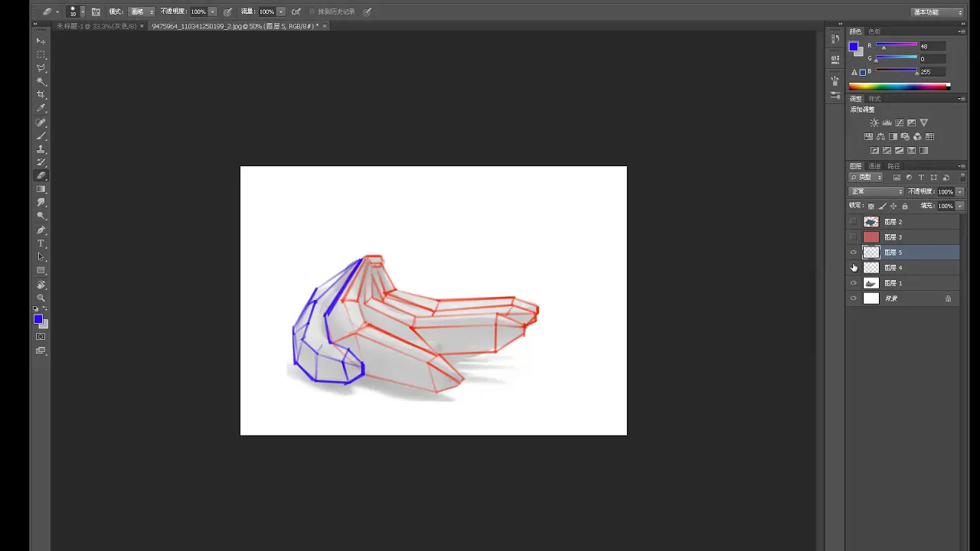Open the brush panel toggle in options bar
This screenshot has height=551, width=980.
[x=96, y=12]
